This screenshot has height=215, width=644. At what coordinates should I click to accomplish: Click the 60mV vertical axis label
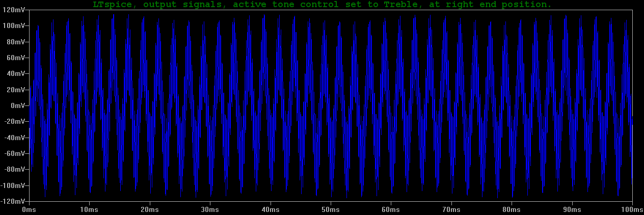(15, 58)
